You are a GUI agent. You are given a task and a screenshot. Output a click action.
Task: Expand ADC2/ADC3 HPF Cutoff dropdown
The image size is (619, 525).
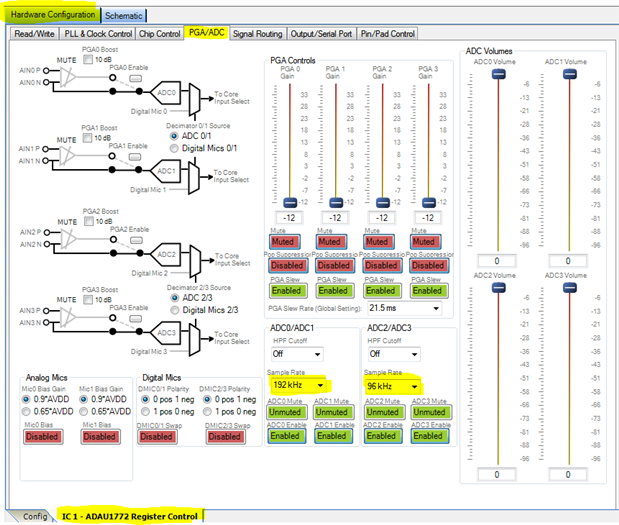pos(394,354)
